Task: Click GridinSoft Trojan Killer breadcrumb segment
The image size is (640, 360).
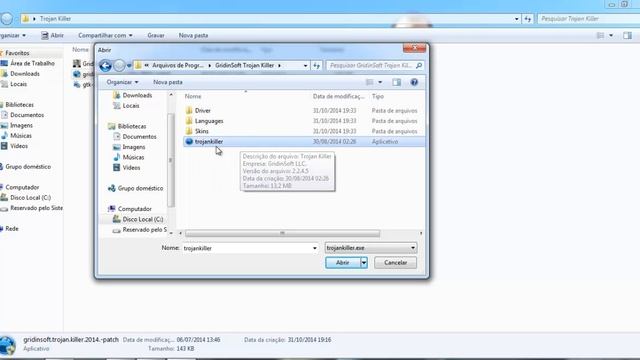Action: click(244, 65)
